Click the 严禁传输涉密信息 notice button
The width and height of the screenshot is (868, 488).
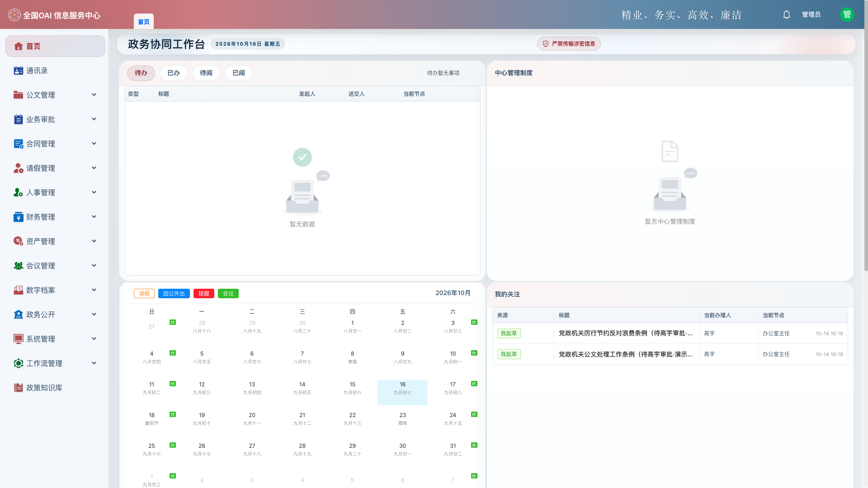(569, 44)
